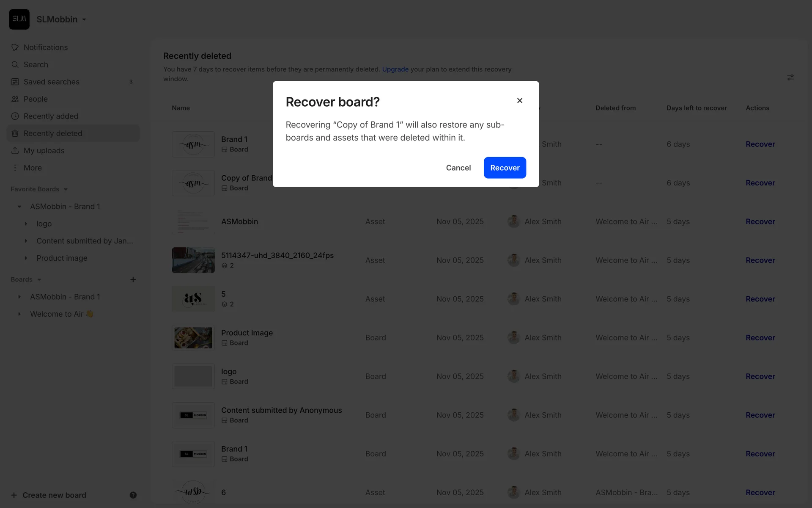The width and height of the screenshot is (812, 508).
Task: Open the Saved searches icon
Action: tap(15, 82)
